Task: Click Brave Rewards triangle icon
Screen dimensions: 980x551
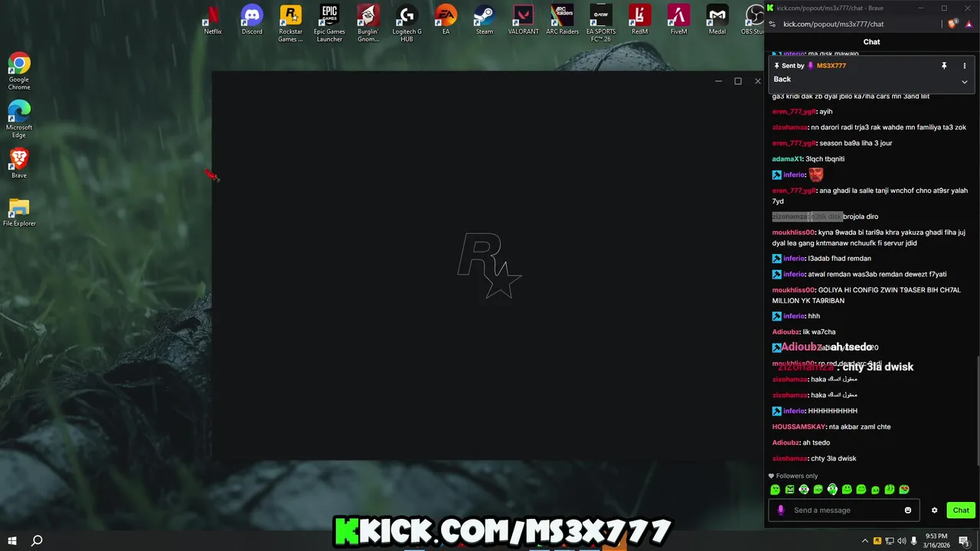Action: pyautogui.click(x=969, y=24)
